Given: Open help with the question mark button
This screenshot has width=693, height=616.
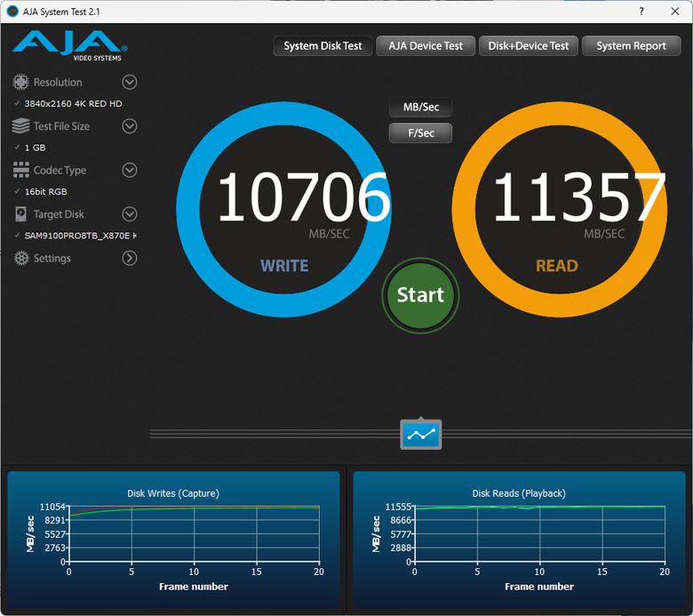Looking at the screenshot, I should click(641, 12).
